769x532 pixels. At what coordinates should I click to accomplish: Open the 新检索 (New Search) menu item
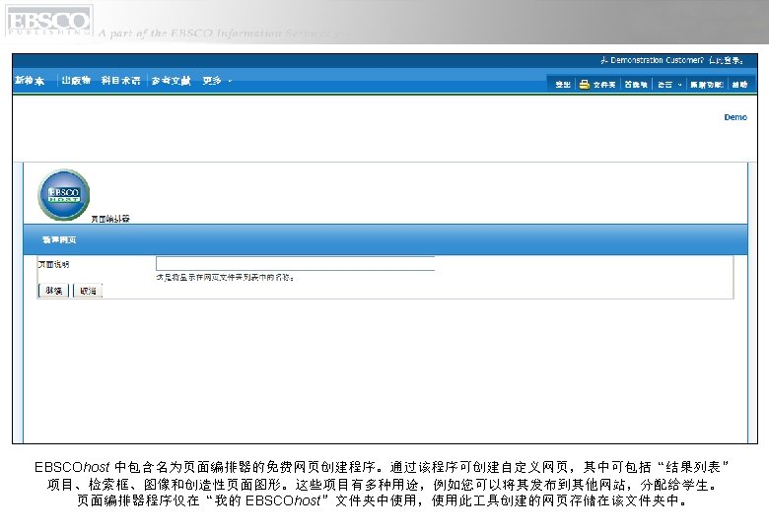[x=30, y=81]
